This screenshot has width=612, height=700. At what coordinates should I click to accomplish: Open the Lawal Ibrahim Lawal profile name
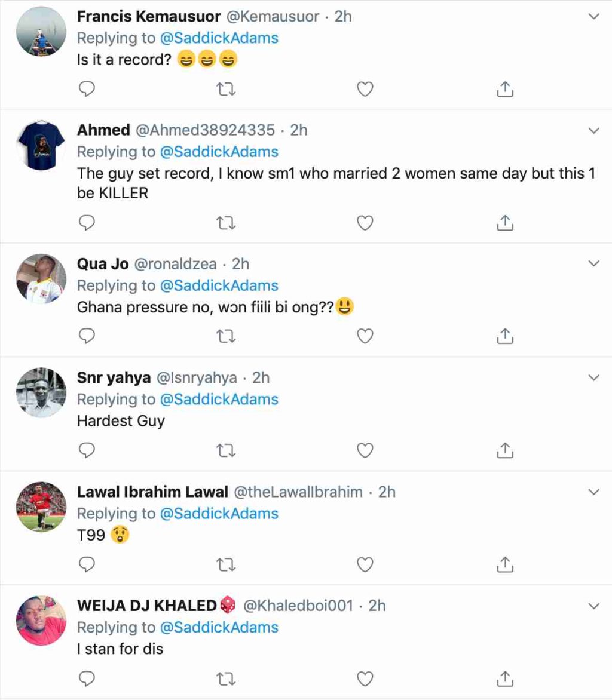coord(152,492)
